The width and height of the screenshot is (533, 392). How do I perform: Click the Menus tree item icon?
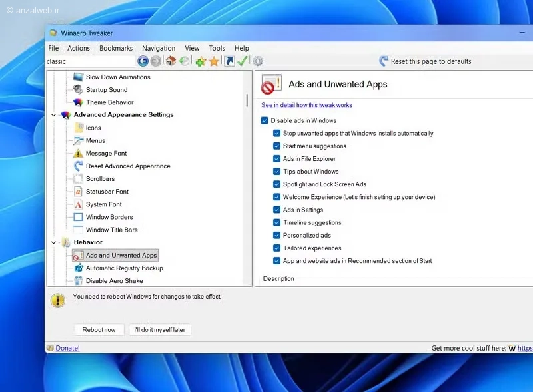pyautogui.click(x=78, y=140)
